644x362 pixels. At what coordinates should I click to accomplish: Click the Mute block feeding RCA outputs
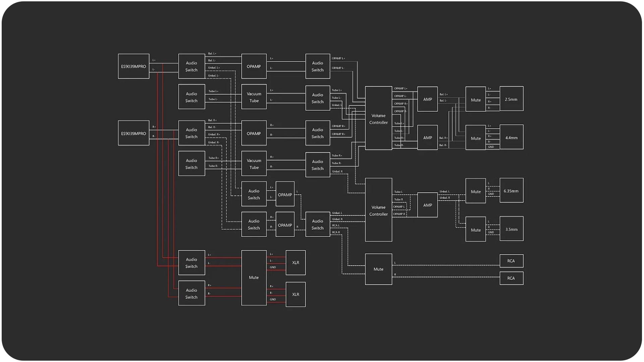click(378, 269)
